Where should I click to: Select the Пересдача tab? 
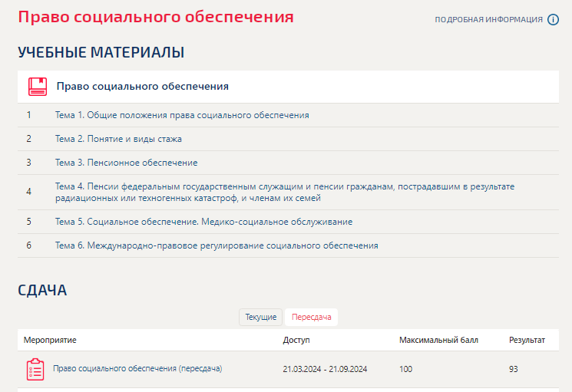click(311, 317)
